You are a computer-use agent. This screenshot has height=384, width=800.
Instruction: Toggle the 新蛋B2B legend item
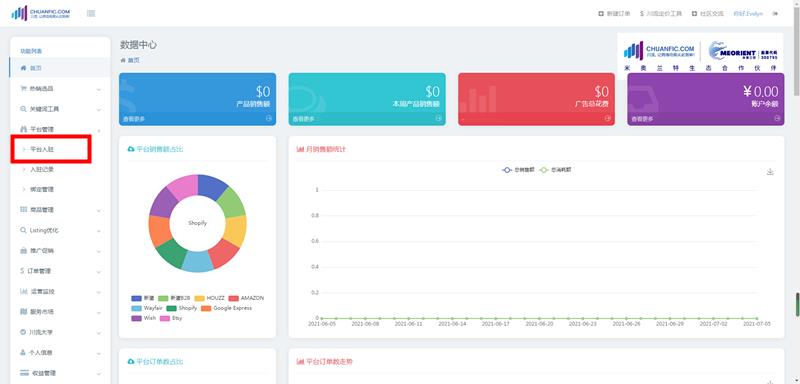[x=174, y=298]
